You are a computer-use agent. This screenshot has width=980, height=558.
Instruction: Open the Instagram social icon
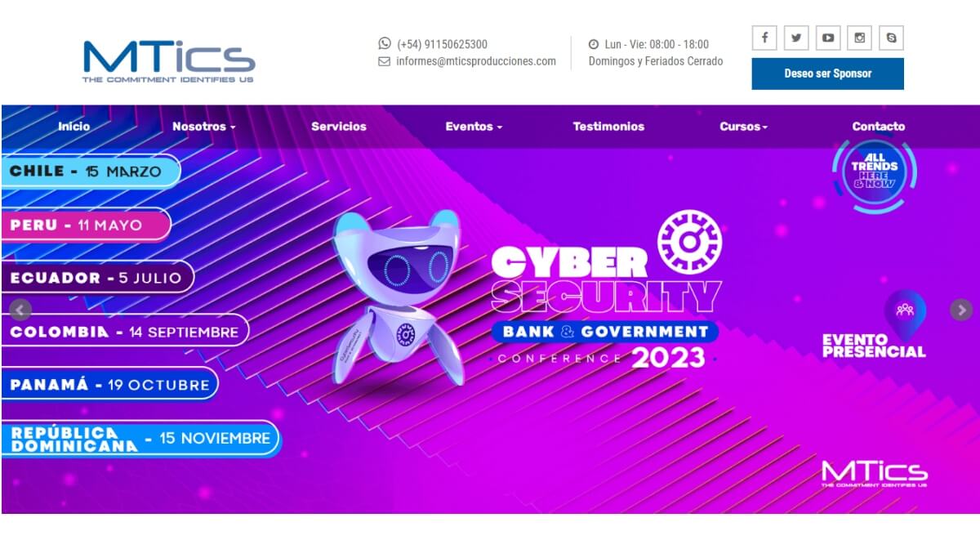859,38
